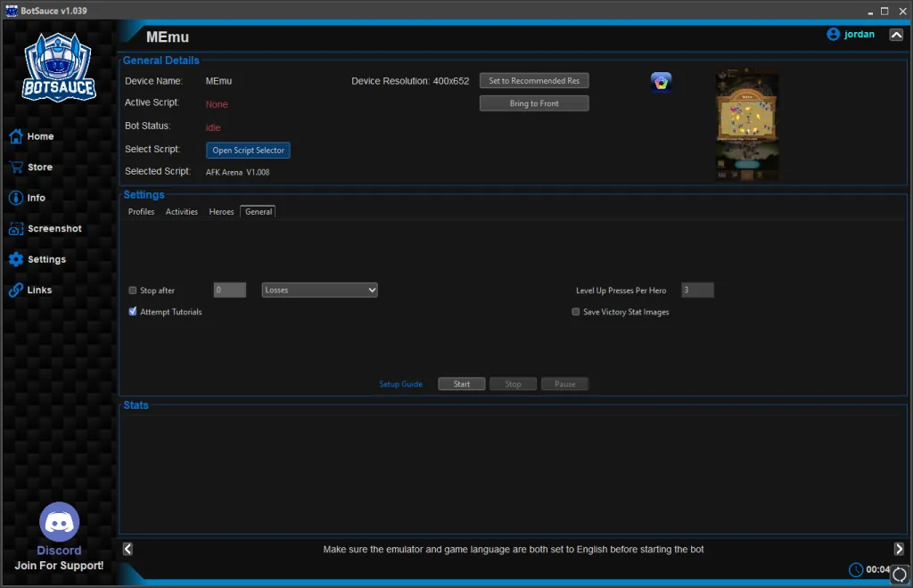Viewport: 913px width, 588px height.
Task: Click the 'Idle' bot status text
Action: [213, 127]
